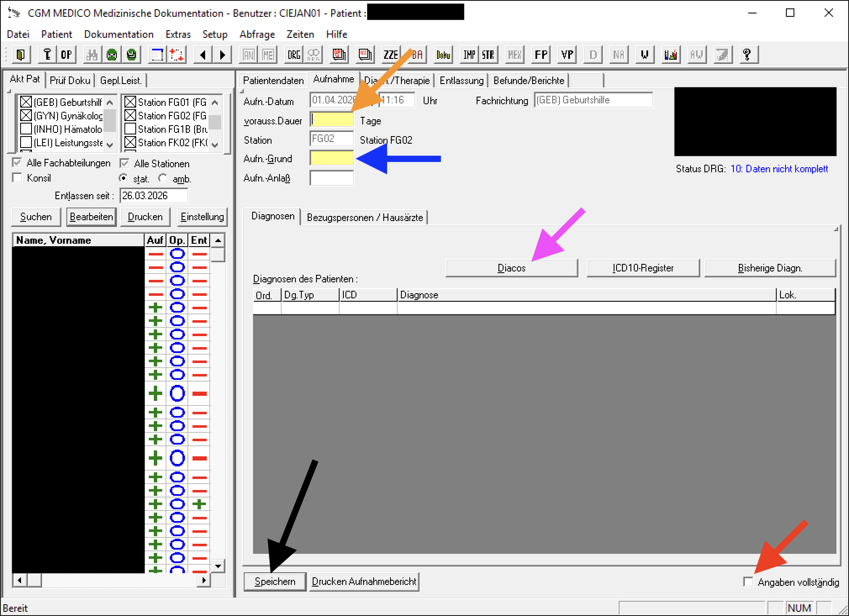Enable the Konsil checkbox
Image resolution: width=849 pixels, height=616 pixels.
(17, 178)
